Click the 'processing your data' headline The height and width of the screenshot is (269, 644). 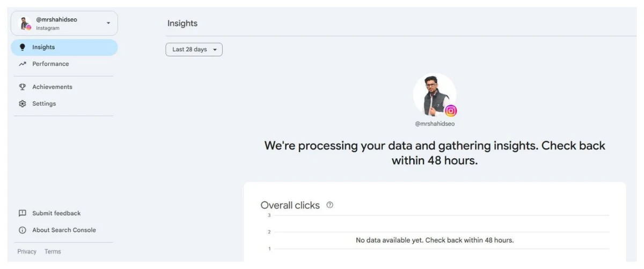(435, 153)
